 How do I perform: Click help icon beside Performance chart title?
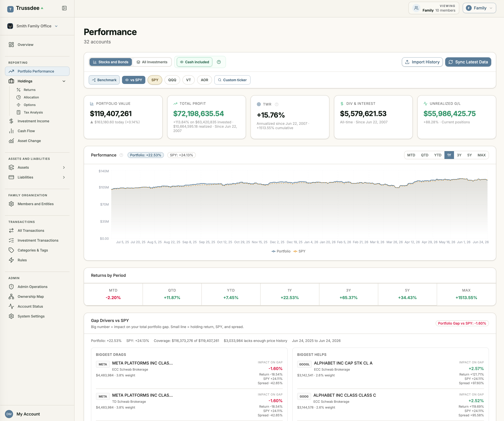tap(121, 155)
